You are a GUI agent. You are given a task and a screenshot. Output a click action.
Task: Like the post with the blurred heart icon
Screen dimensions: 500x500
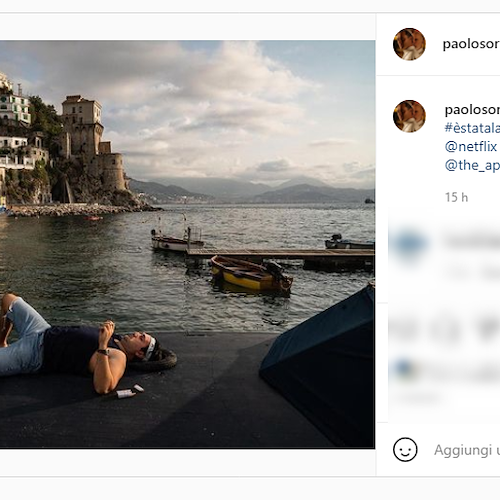click(x=404, y=329)
